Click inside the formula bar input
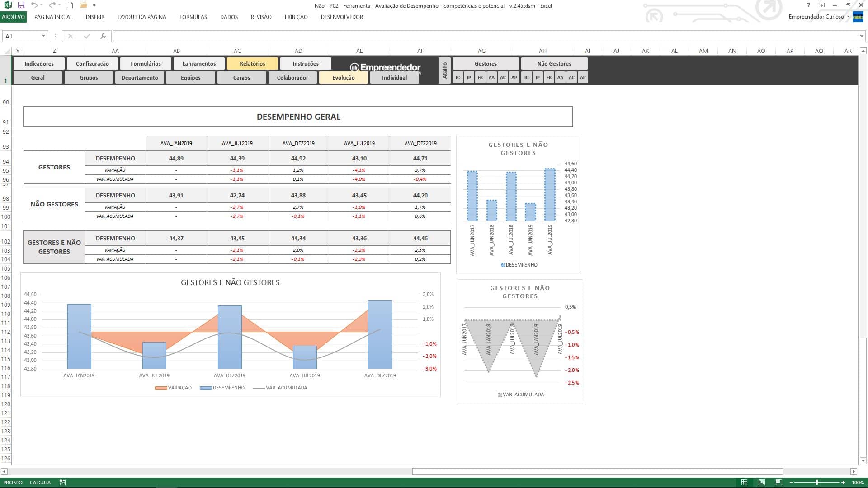The image size is (868, 488). pos(486,36)
